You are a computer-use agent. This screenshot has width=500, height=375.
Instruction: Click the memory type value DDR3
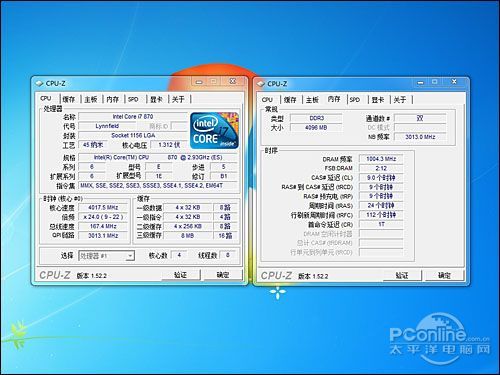point(316,118)
